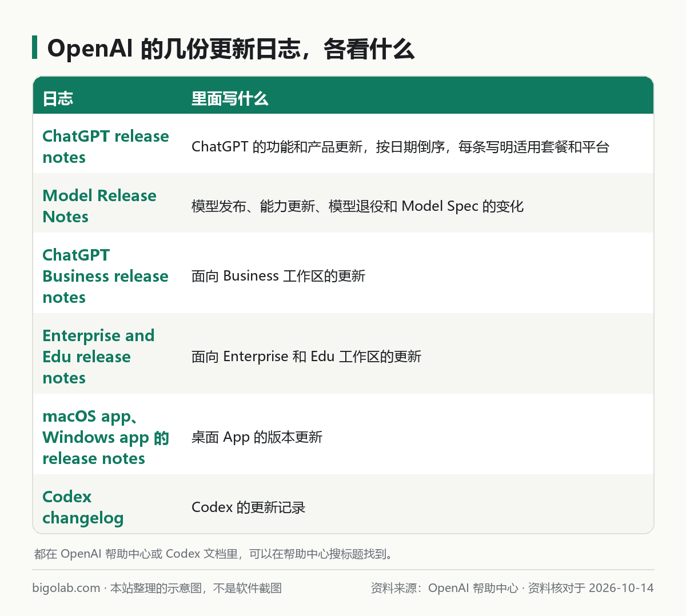Select the 'Codex changelog' cell
Viewport: 686px width, 616px height.
(x=83, y=507)
